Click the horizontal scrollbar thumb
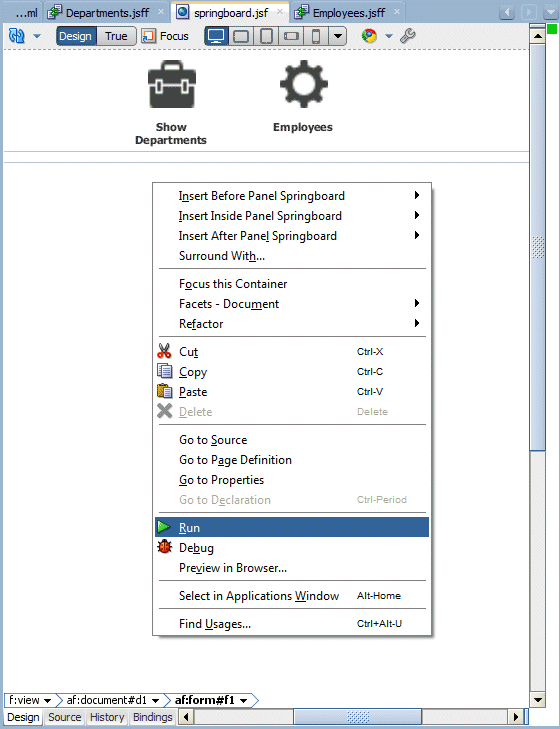The width and height of the screenshot is (560, 729). coord(357,716)
